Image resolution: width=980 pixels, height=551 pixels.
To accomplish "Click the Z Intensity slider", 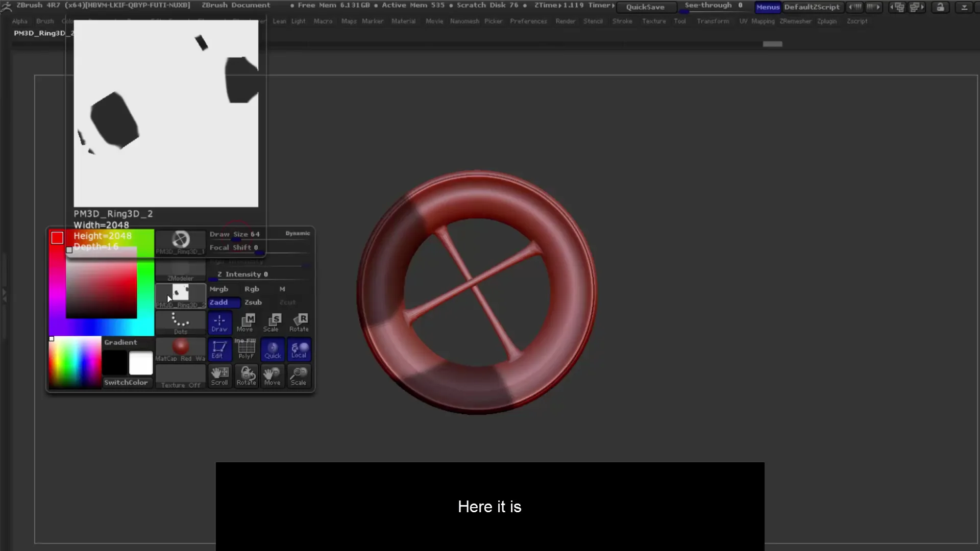I will (x=259, y=274).
